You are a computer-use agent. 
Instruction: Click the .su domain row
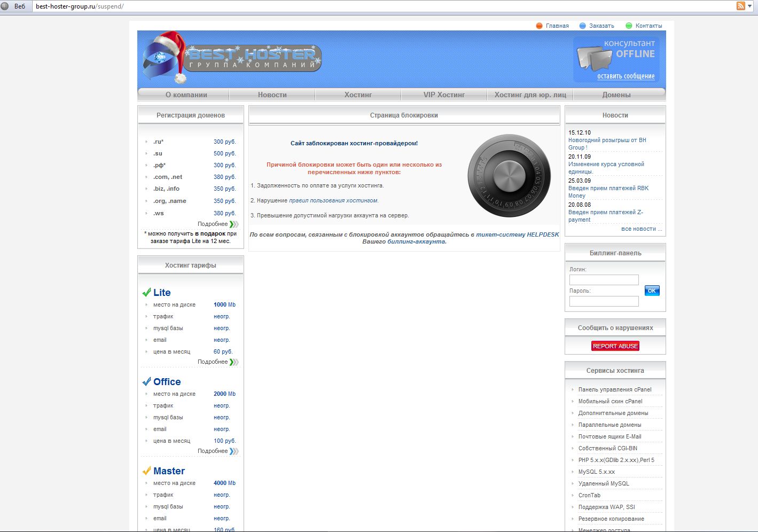190,153
